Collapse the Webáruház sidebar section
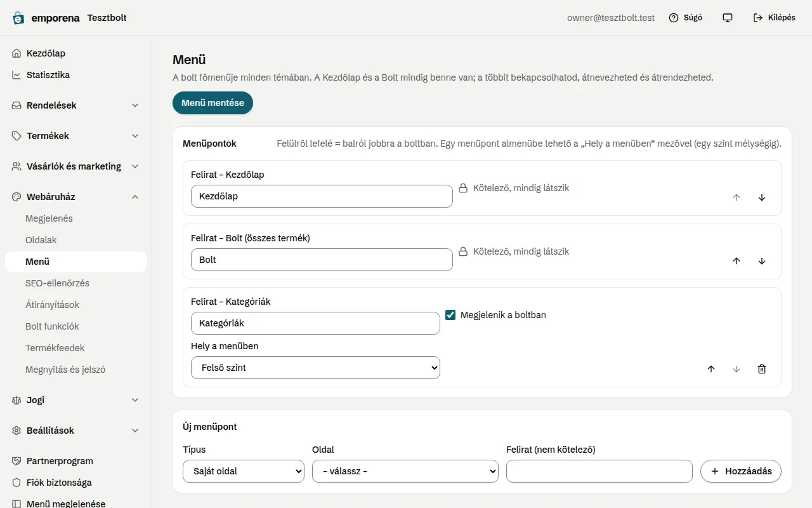Screen dimensions: 812x508 (75, 197)
